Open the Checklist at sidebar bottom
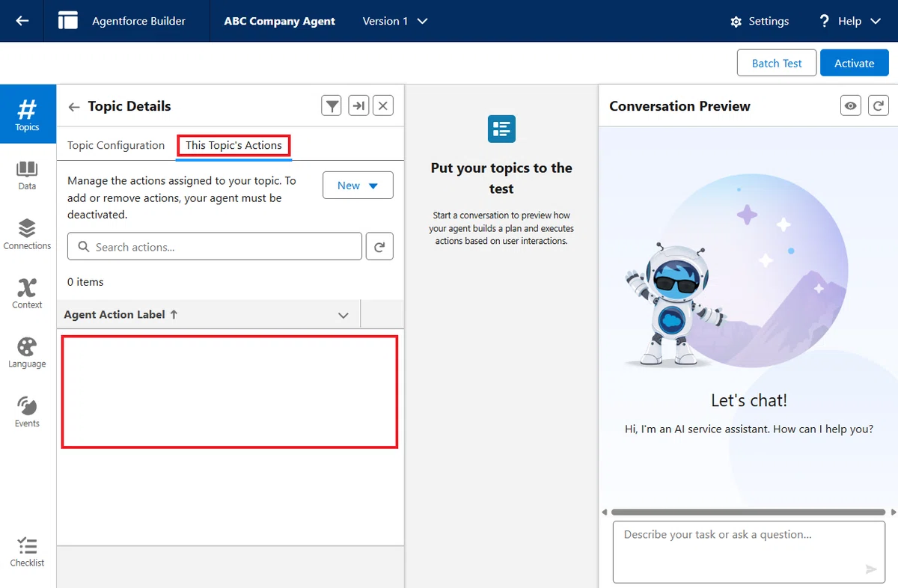The width and height of the screenshot is (898, 588). [x=27, y=552]
